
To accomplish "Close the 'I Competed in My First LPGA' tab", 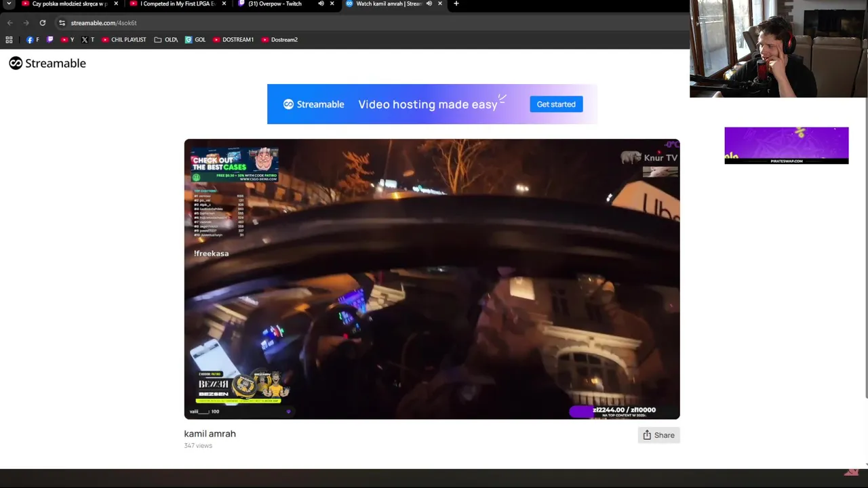I will [224, 4].
